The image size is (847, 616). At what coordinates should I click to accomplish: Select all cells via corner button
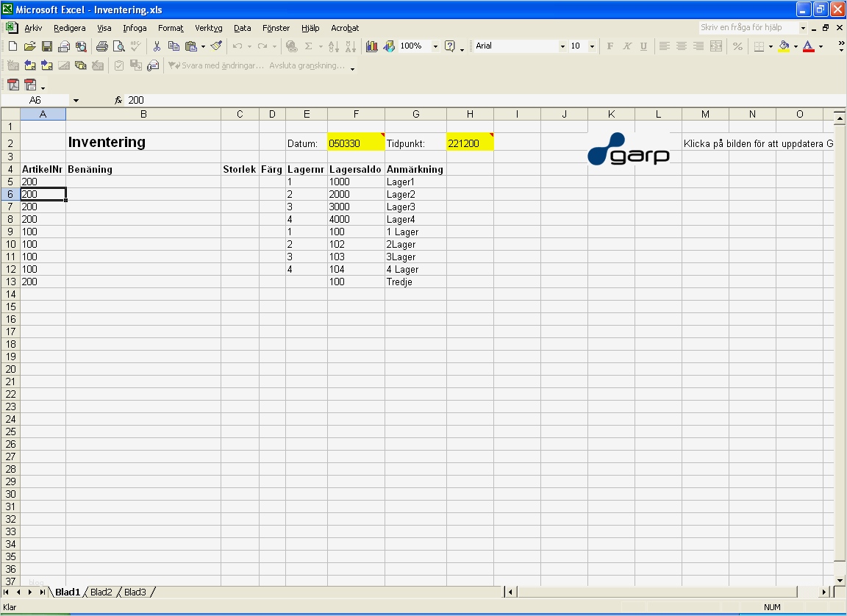pos(10,114)
